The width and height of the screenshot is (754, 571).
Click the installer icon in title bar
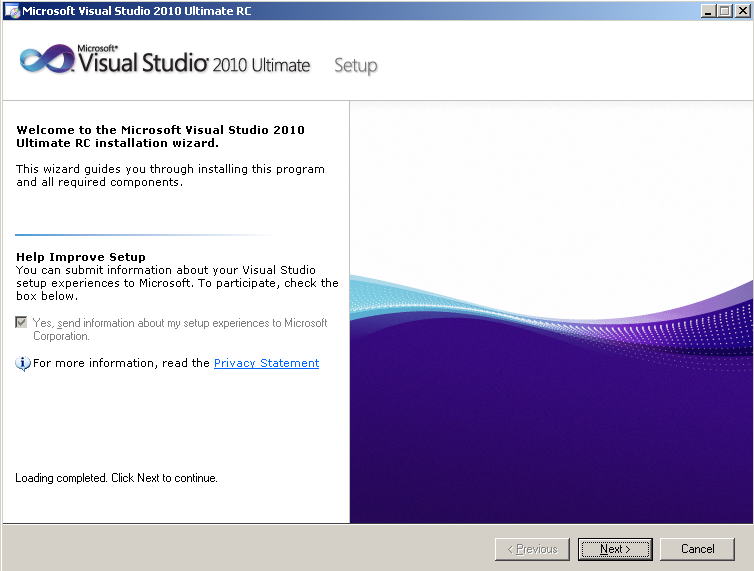coord(12,11)
